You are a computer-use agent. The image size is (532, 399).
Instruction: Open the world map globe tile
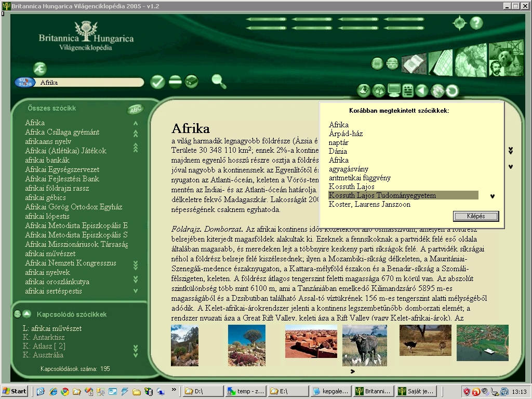(471, 60)
